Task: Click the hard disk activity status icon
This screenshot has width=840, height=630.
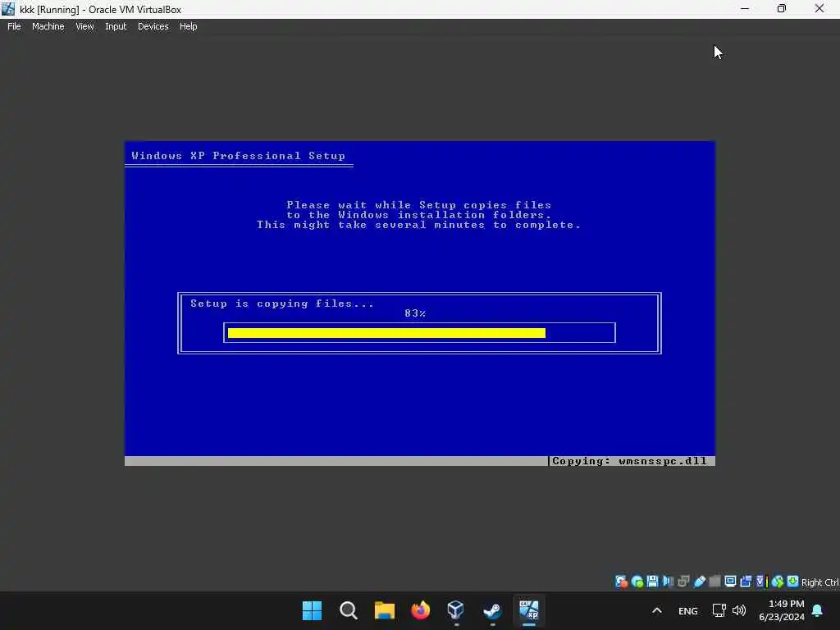Action: [621, 582]
